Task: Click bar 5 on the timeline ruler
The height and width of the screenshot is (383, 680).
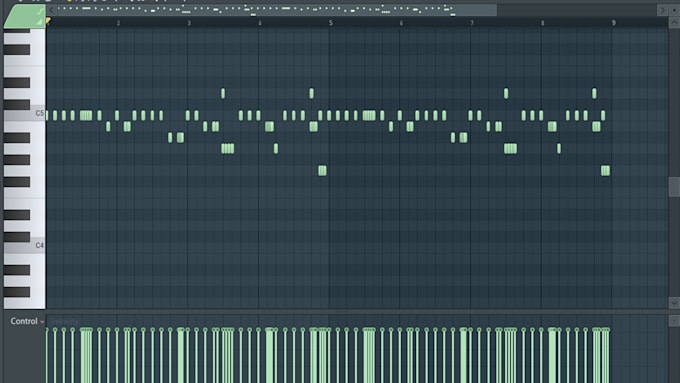Action: click(330, 23)
